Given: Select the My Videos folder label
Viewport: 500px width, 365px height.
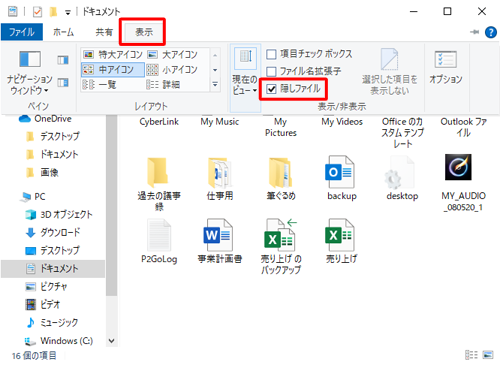Looking at the screenshot, I should (x=342, y=122).
